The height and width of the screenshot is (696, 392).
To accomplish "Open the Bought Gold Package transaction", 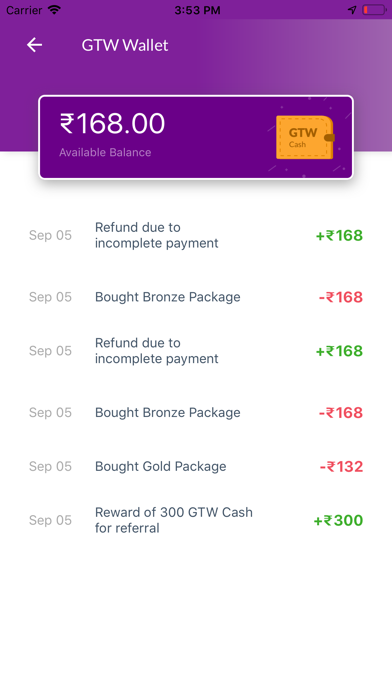I will [196, 467].
